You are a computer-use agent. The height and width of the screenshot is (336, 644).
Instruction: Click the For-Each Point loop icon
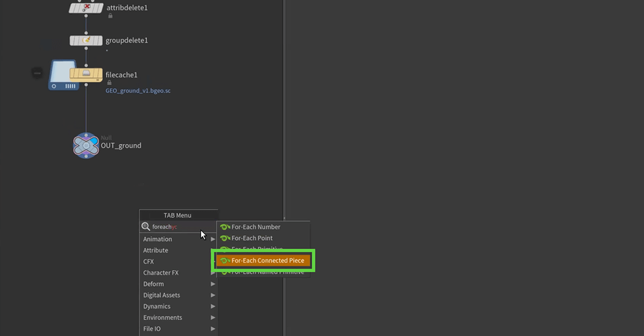pyautogui.click(x=225, y=238)
